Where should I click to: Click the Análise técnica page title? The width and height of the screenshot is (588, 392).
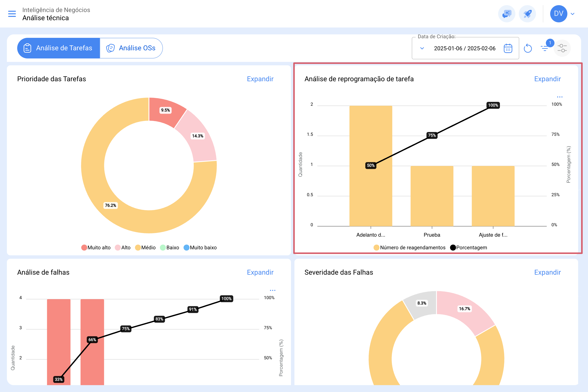(46, 18)
